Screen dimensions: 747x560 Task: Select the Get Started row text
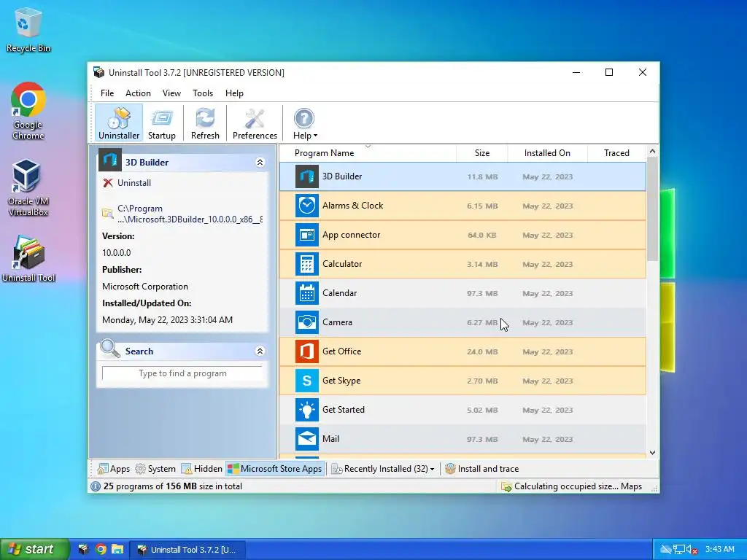coord(343,410)
